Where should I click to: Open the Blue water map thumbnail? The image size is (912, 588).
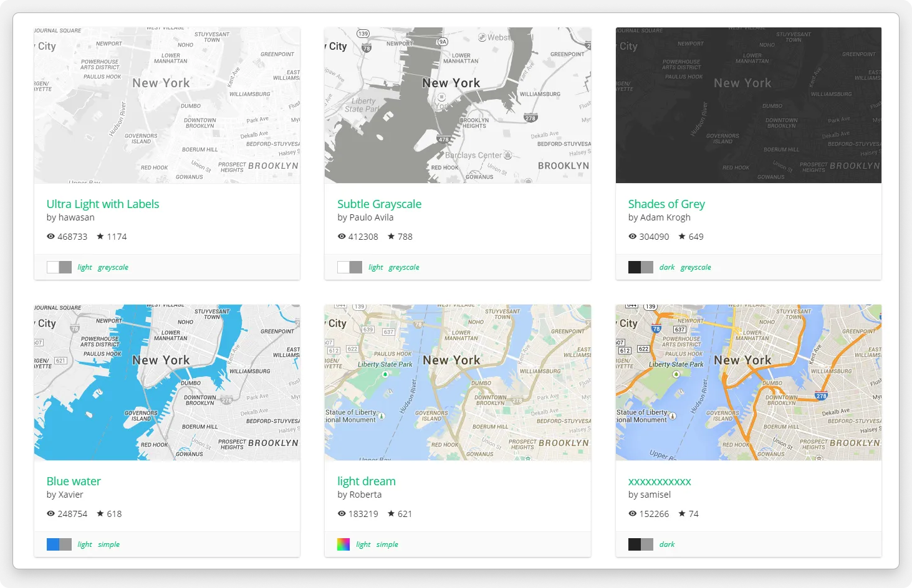point(167,382)
